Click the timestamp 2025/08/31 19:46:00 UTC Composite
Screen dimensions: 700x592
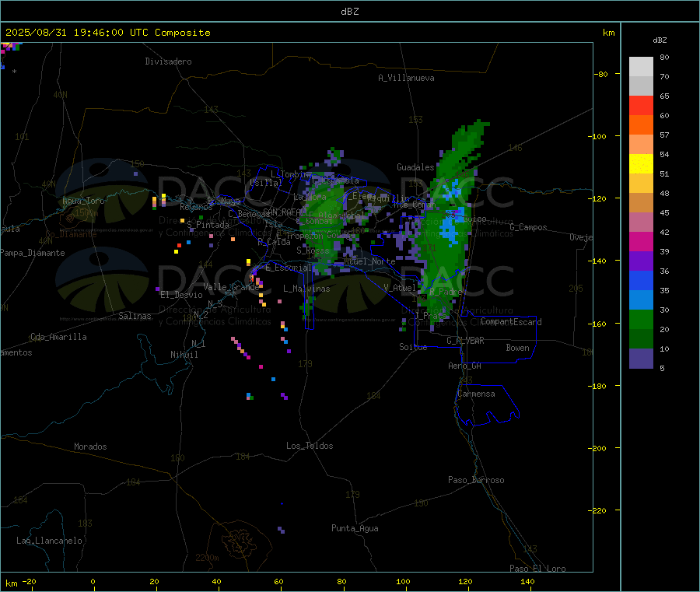click(x=107, y=33)
